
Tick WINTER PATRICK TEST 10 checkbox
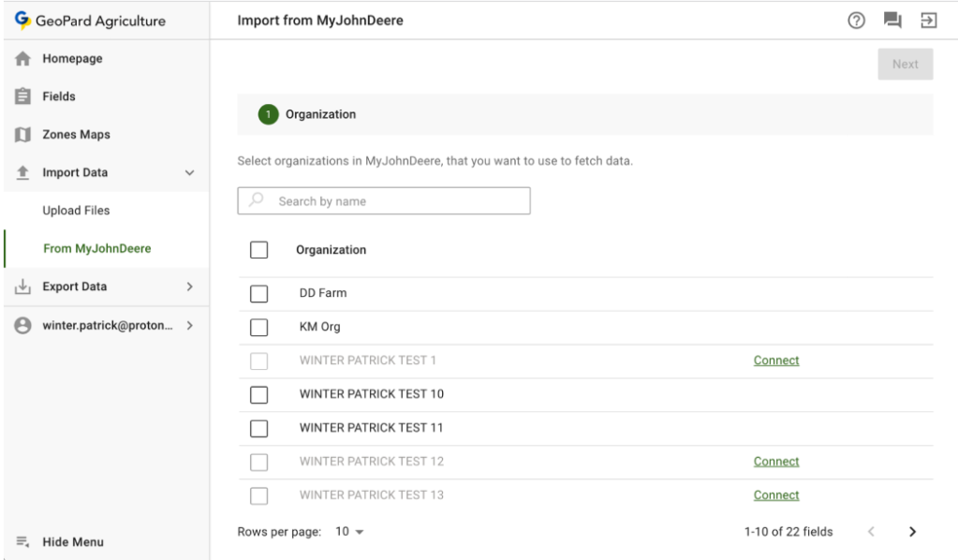pos(259,394)
